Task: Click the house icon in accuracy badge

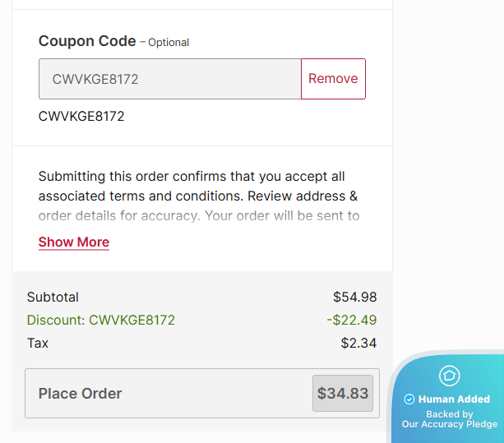Action: tap(449, 376)
